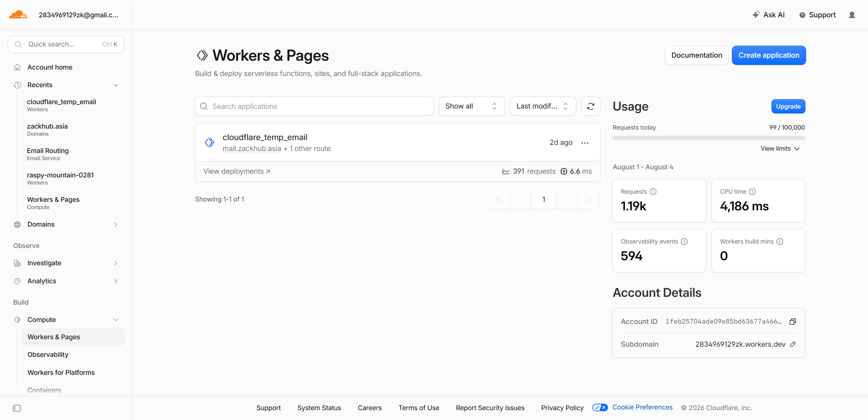Viewport: 868px width, 420px height.
Task: Click the Investigate sidebar icon
Action: click(x=17, y=263)
